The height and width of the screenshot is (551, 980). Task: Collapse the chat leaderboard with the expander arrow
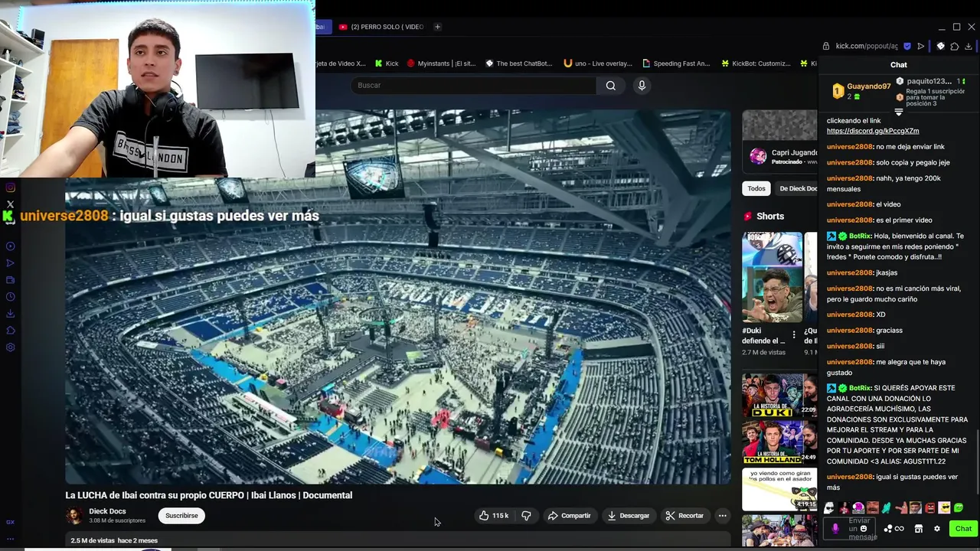(899, 112)
